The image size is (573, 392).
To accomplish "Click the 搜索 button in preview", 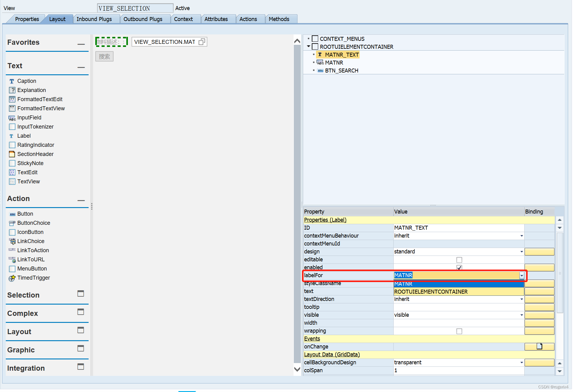I will tap(104, 57).
